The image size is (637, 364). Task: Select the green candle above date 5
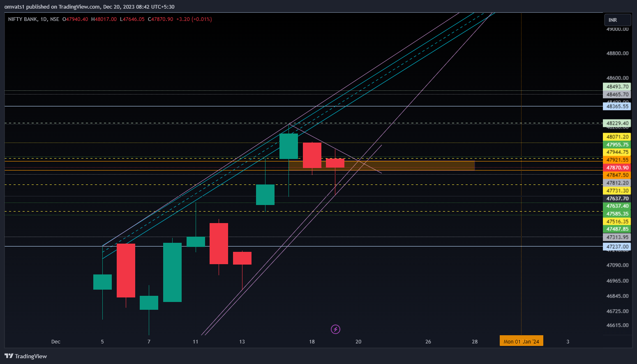(x=102, y=282)
